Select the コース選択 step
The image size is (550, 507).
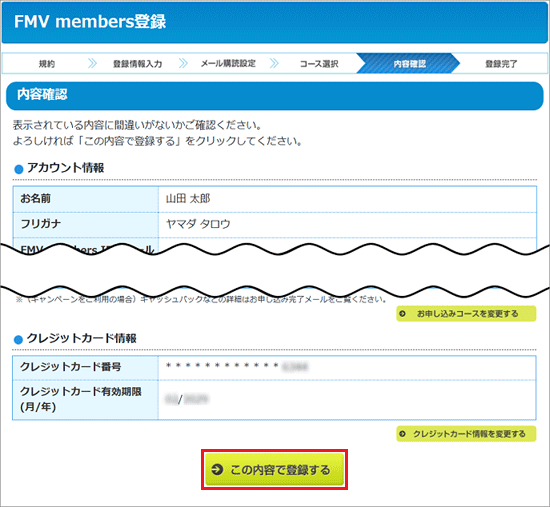(319, 64)
